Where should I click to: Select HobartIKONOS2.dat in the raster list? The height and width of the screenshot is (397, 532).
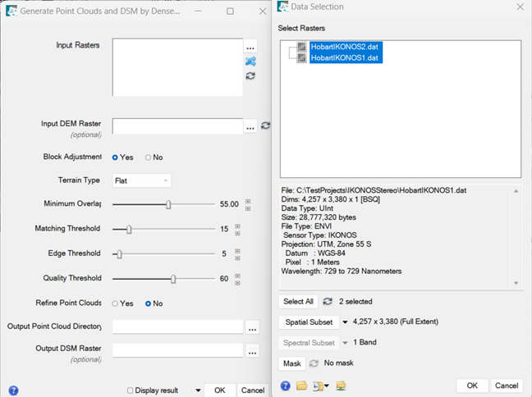[x=344, y=47]
